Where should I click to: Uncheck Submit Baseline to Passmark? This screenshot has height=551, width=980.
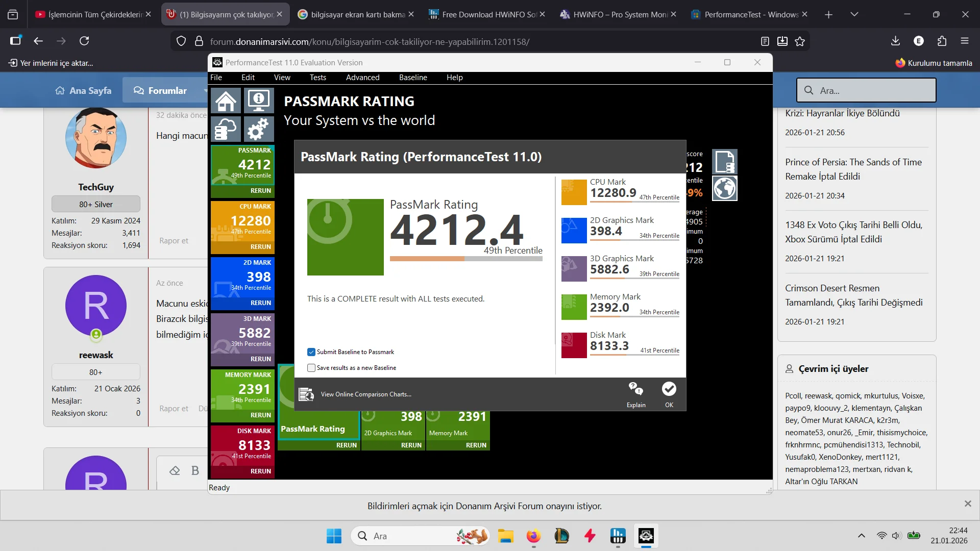click(311, 352)
